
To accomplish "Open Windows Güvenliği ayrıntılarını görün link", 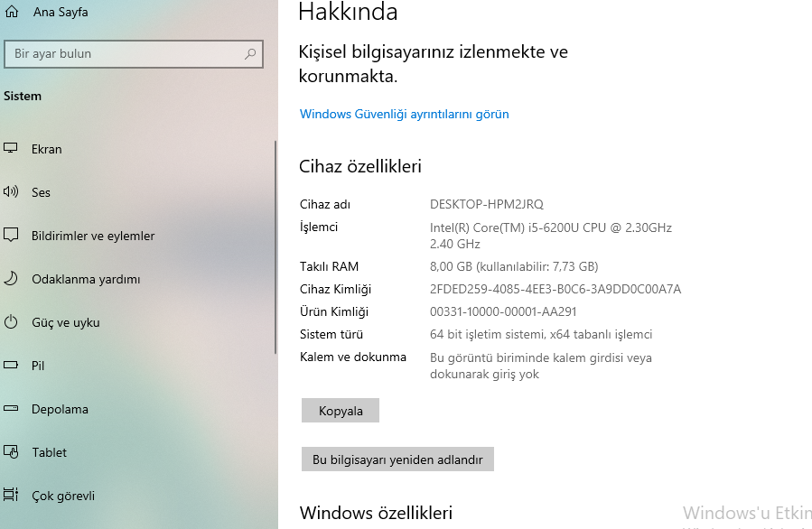I will click(404, 114).
